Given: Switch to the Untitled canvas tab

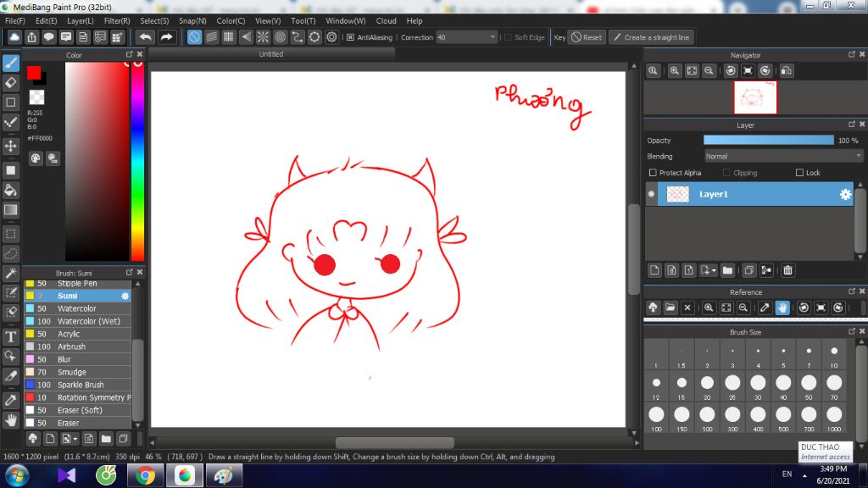Looking at the screenshot, I should [271, 53].
